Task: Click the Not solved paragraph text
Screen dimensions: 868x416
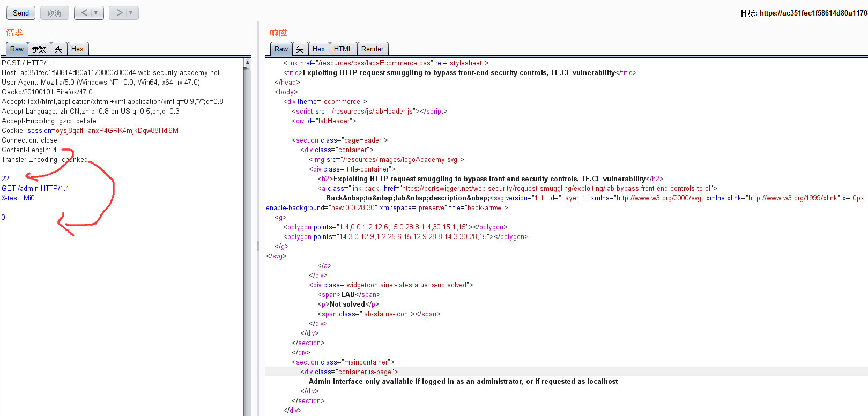Action: pos(347,304)
